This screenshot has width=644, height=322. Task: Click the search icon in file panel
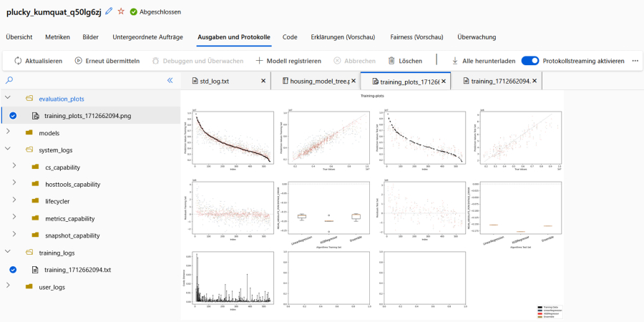tap(9, 80)
